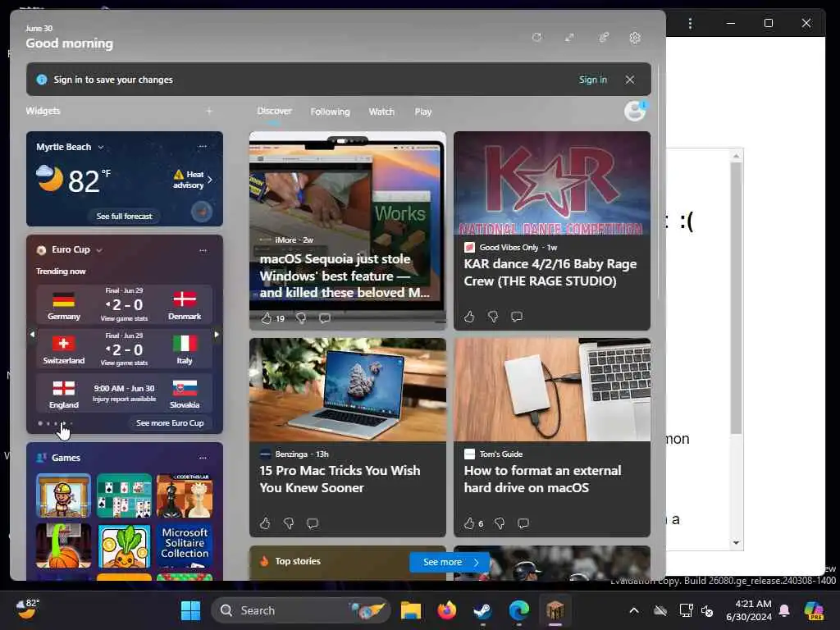Click See more Euro Cup button
This screenshot has height=630, width=840.
coord(170,422)
